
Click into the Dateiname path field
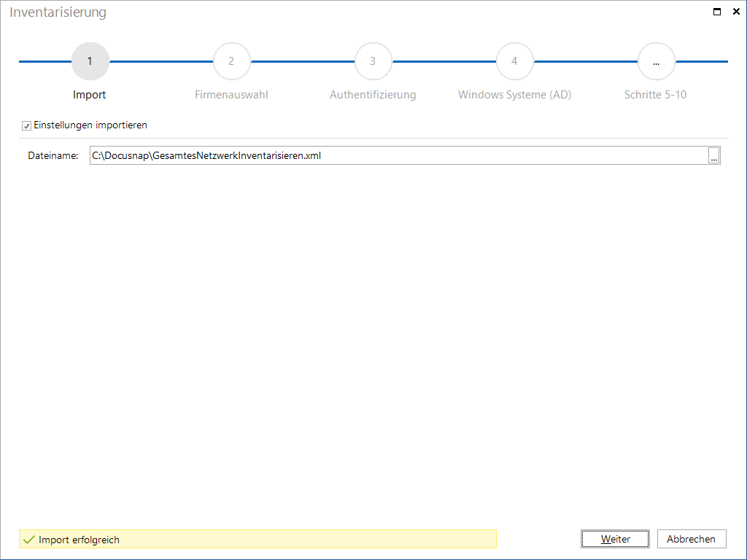(x=399, y=156)
